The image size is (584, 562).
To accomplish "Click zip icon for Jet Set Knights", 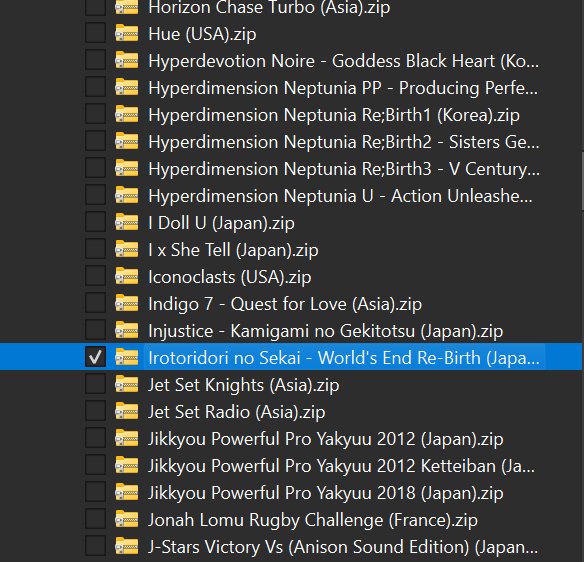I will coord(127,384).
